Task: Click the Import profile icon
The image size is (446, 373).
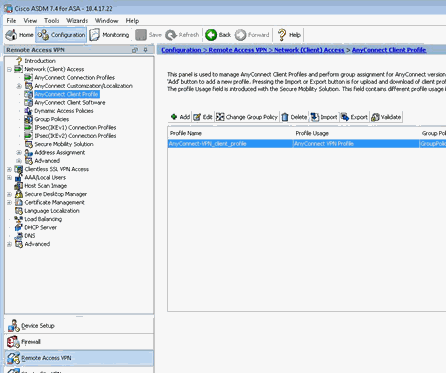Action: [315, 117]
